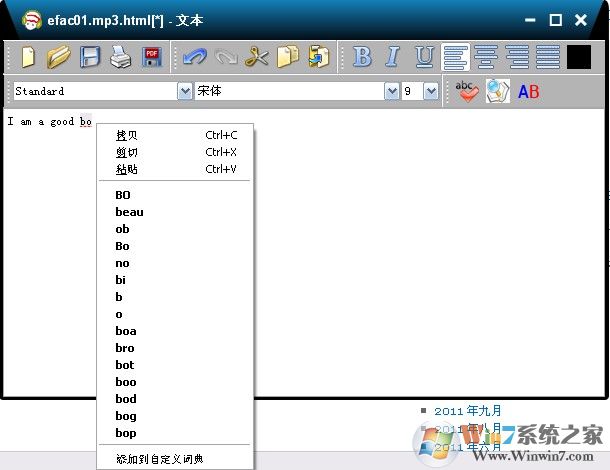Click the Print icon

point(120,57)
